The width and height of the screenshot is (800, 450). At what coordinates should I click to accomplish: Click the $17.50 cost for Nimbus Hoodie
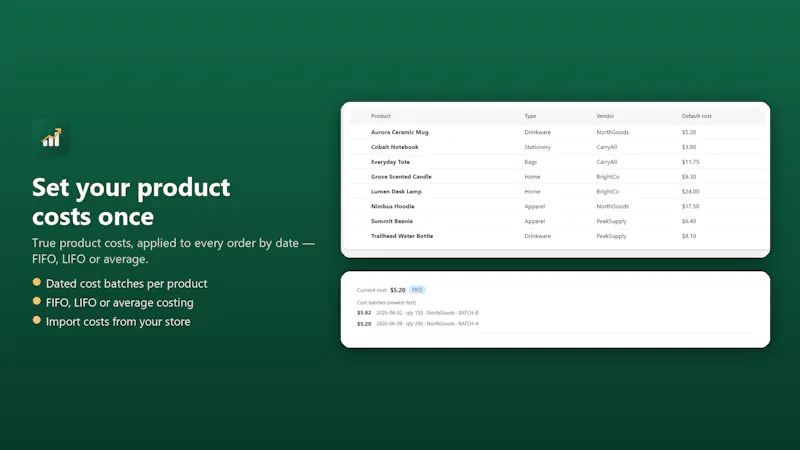click(690, 206)
